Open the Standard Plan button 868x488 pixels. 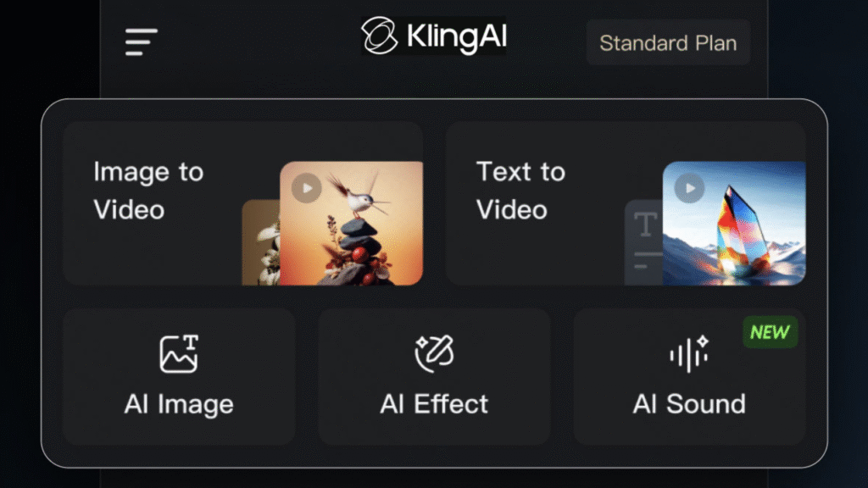668,42
